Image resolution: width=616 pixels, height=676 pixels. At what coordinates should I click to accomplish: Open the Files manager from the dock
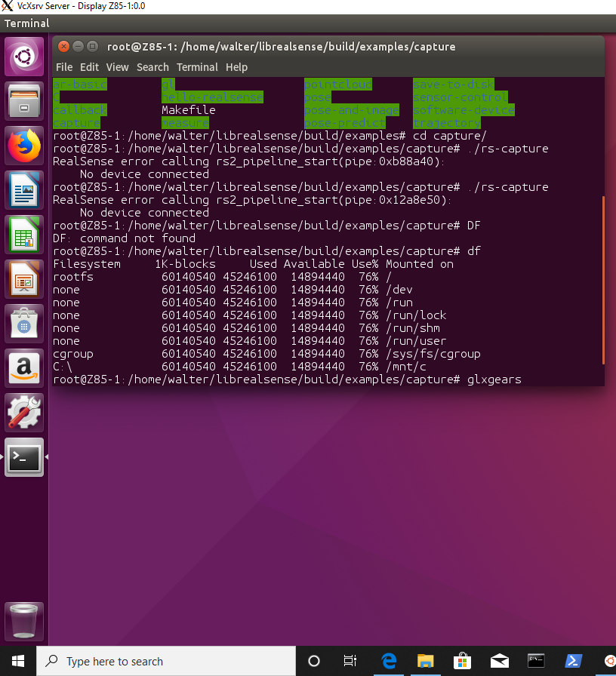coord(23,99)
